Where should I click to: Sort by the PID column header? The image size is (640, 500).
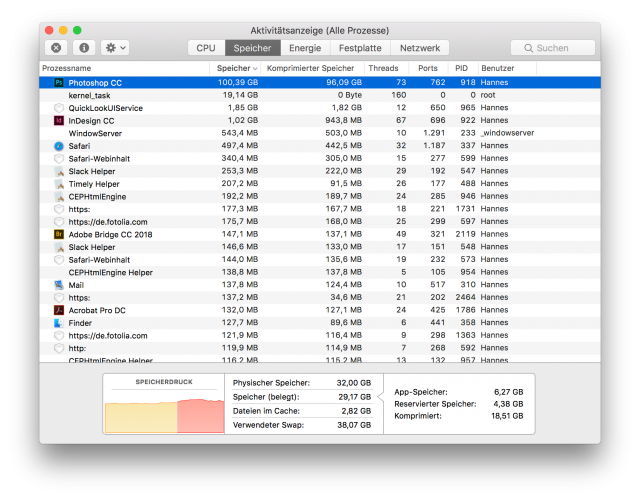[x=463, y=68]
